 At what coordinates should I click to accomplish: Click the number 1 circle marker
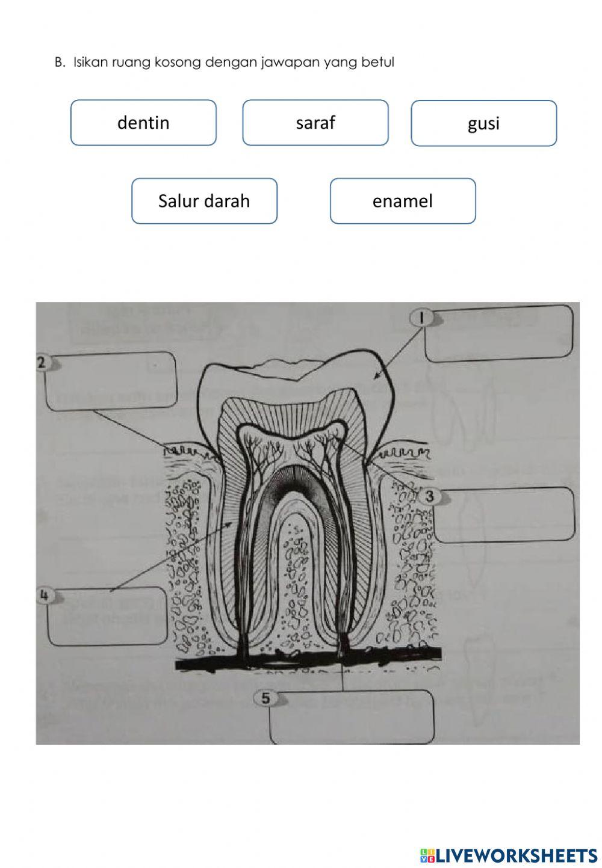423,318
